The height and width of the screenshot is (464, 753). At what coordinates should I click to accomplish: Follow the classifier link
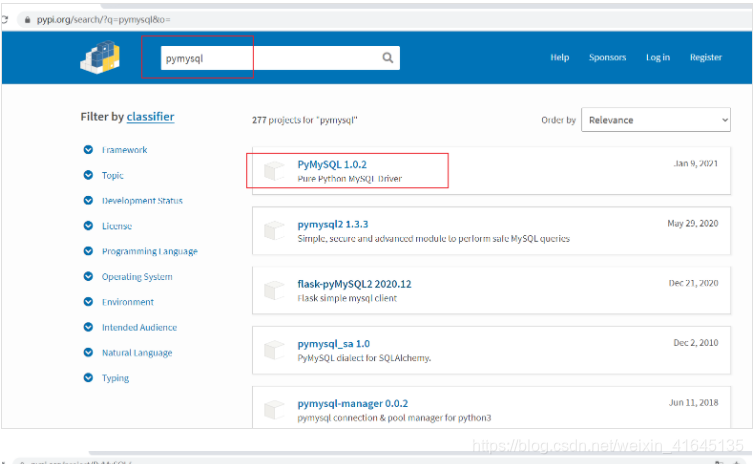click(x=150, y=117)
